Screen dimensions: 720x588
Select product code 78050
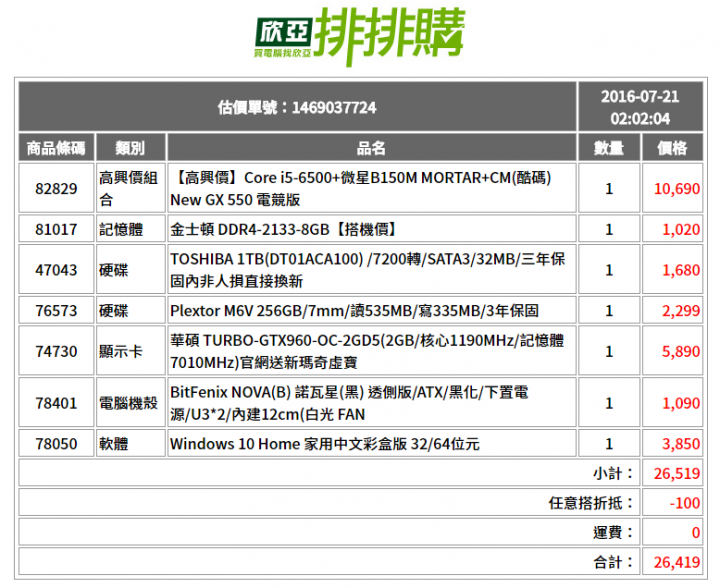56,444
